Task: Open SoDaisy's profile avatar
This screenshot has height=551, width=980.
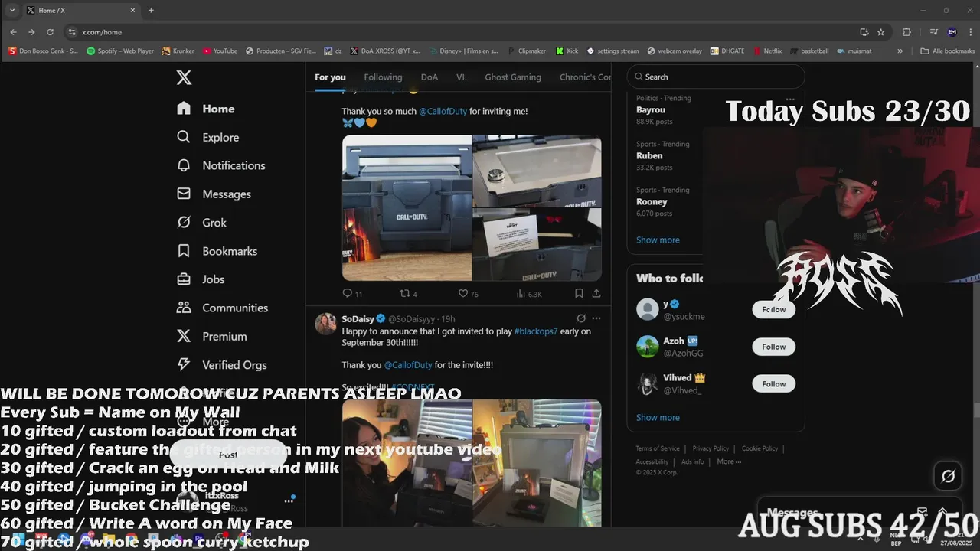Action: click(326, 323)
